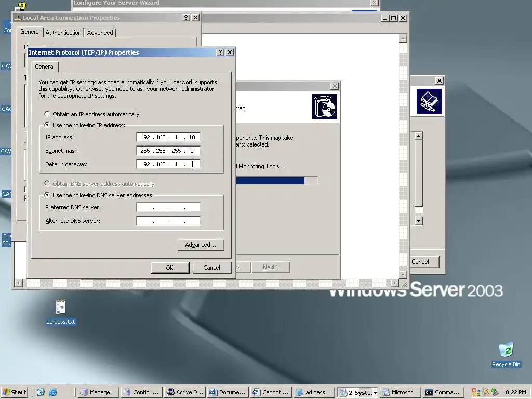Image resolution: width=532 pixels, height=399 pixels.
Task: Click the Default gateway input field
Action: point(168,164)
